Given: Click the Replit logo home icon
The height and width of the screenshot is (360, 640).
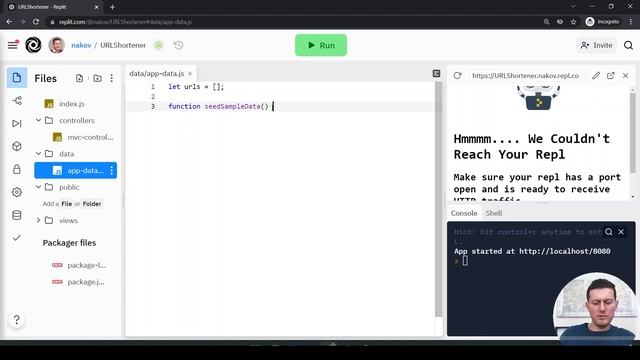Looking at the screenshot, I should 33,45.
